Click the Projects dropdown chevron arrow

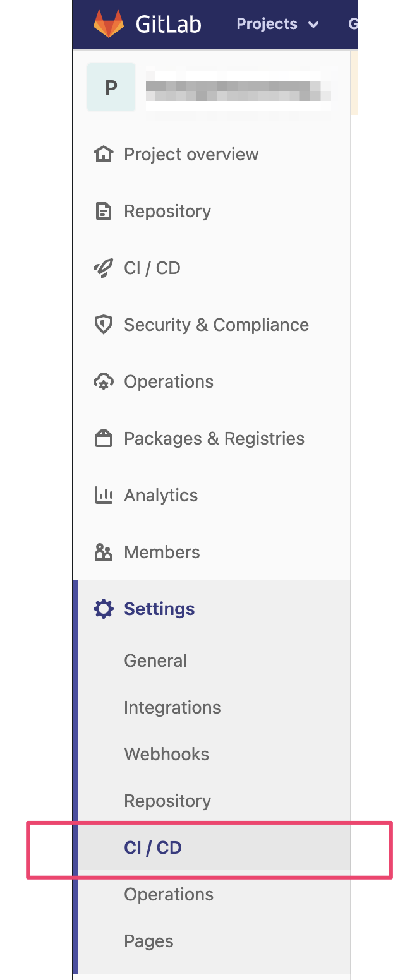(x=313, y=25)
